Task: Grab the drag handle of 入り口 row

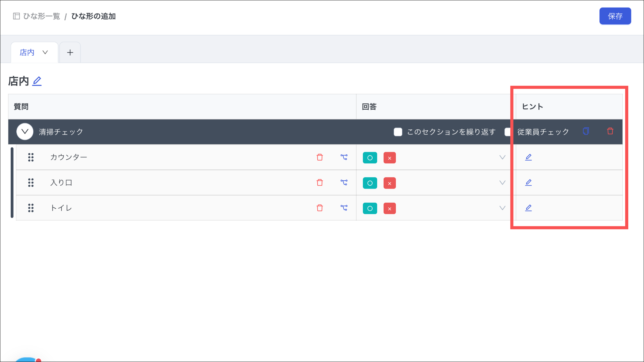Action: 31,183
